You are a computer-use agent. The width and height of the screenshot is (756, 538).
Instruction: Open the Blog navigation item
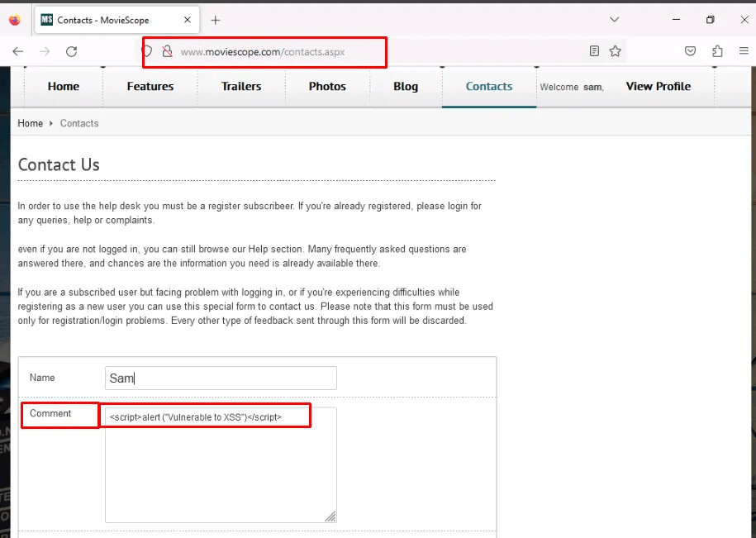coord(405,86)
